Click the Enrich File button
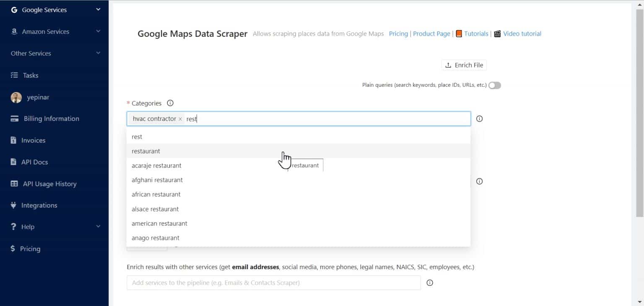Screen dimensions: 644x306 pos(463,65)
